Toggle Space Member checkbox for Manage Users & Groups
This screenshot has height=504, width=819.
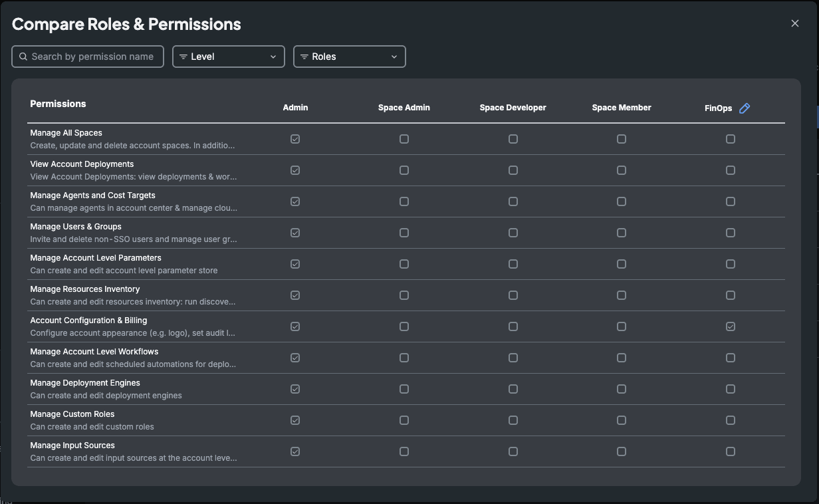622,233
